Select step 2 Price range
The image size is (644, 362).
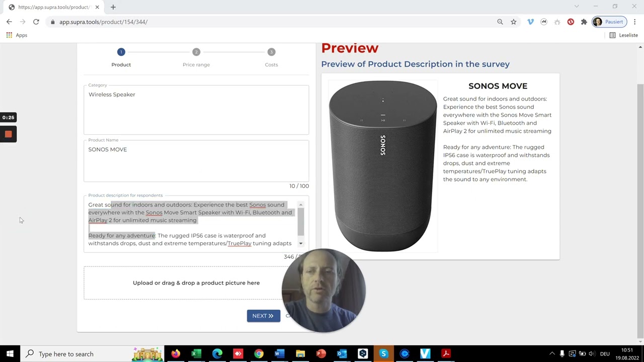[x=196, y=58]
